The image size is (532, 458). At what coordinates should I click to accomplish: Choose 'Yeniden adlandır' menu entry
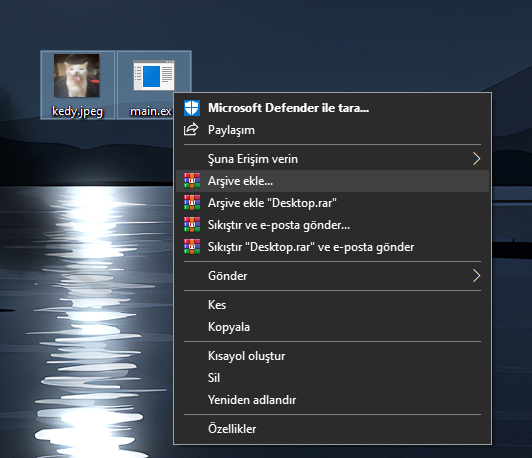[x=332, y=400]
